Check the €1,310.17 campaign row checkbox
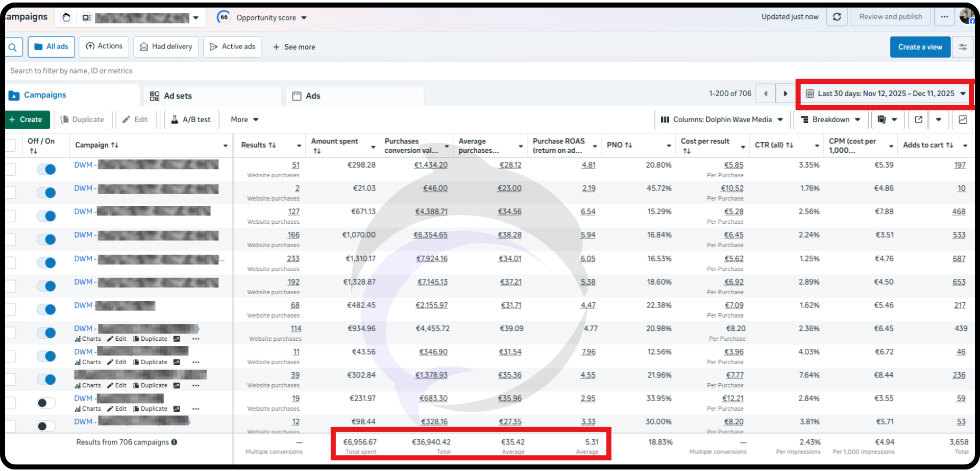This screenshot has width=980, height=471. (11, 263)
